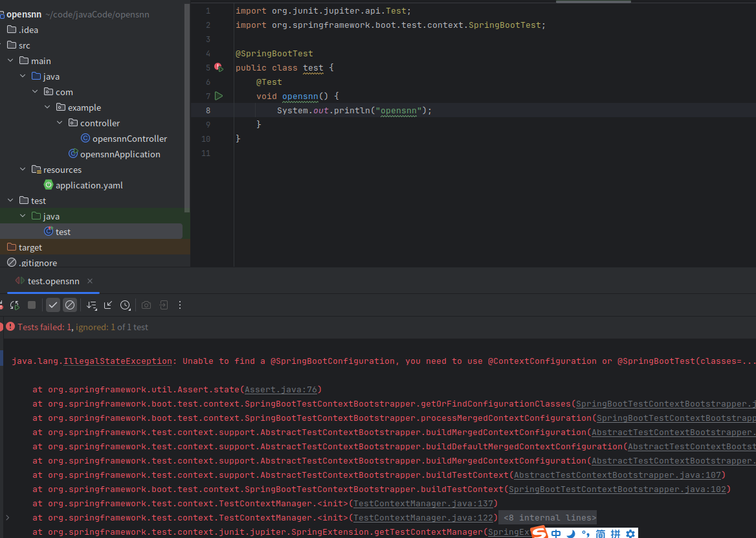Click the @SpringBootTest annotation in editor
The height and width of the screenshot is (538, 756).
[x=274, y=54]
